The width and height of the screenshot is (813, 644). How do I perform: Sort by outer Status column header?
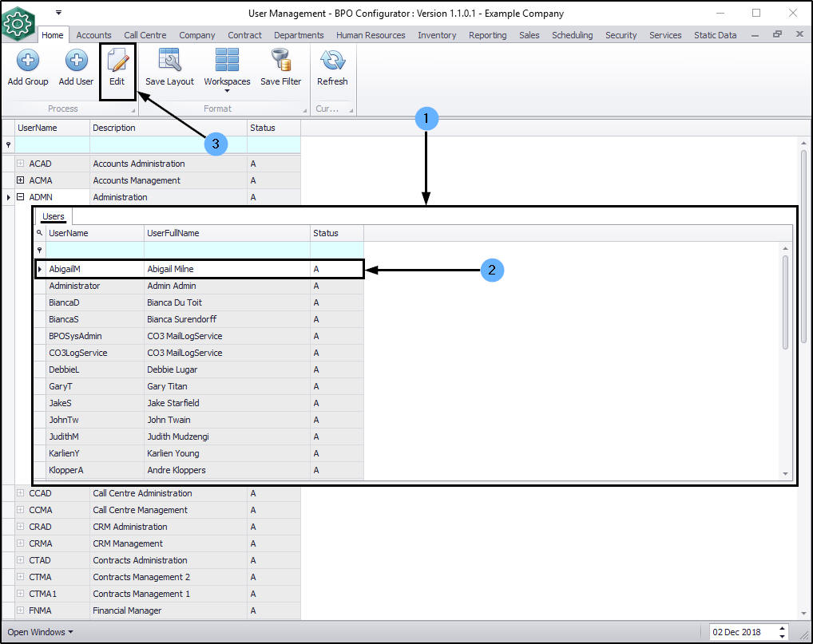(274, 128)
